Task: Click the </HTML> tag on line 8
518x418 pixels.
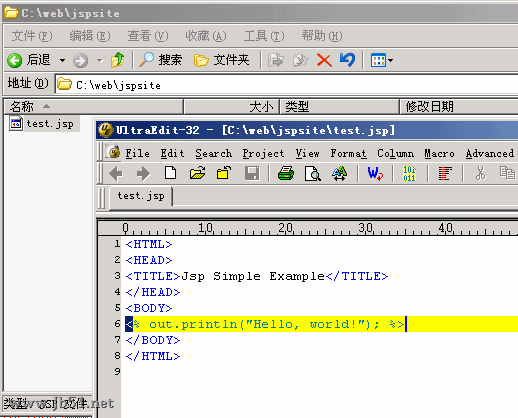Action: coord(153,356)
